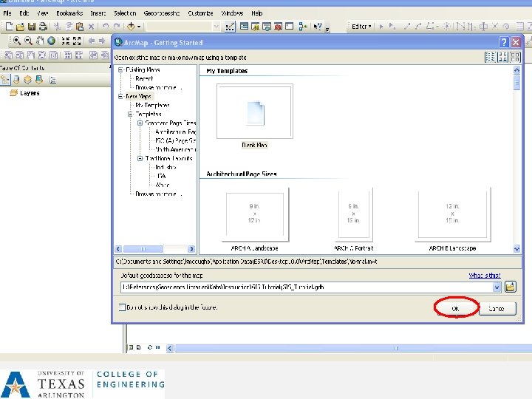The width and height of the screenshot is (532, 399).
Task: Click the dialog's question-mark help button
Action: tap(503, 42)
